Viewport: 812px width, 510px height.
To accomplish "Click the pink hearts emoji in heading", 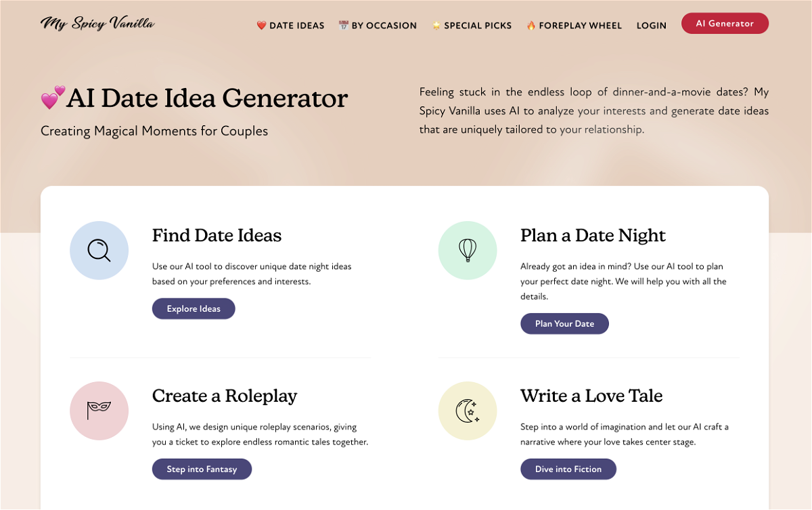I will tap(53, 98).
